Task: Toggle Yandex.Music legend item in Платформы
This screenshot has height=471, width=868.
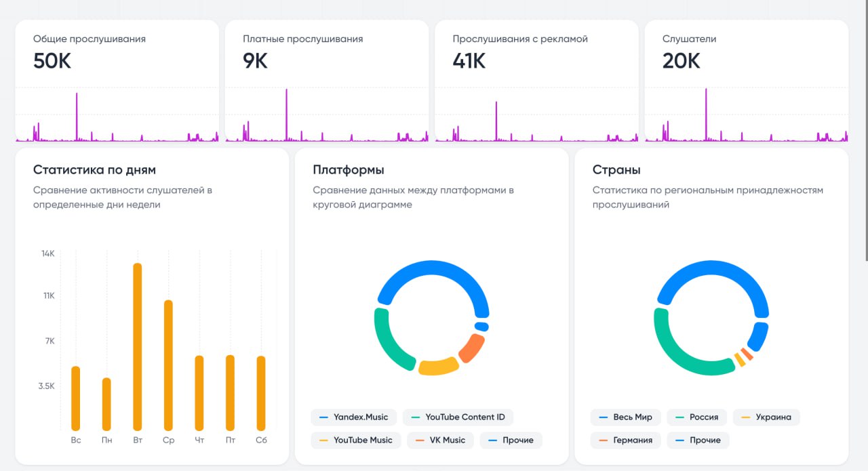Action: pyautogui.click(x=353, y=417)
